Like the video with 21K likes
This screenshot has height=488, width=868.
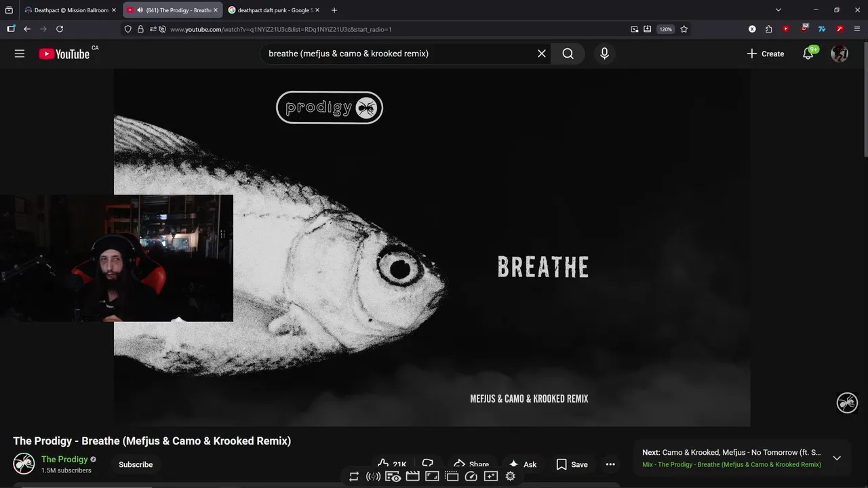[x=392, y=464]
